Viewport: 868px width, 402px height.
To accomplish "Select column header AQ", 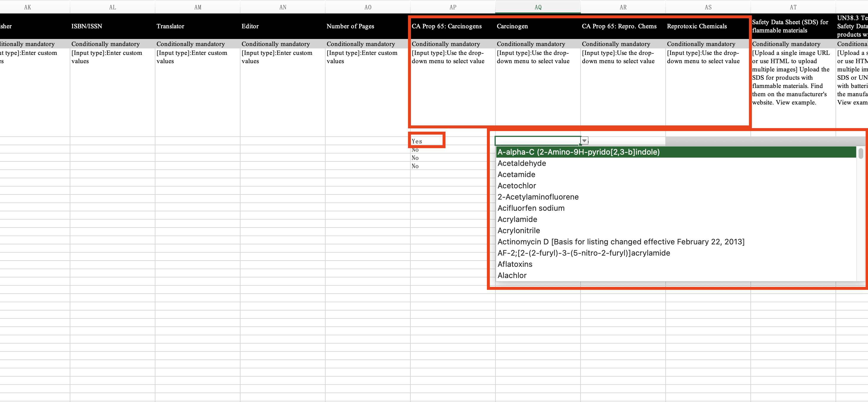I will point(538,7).
